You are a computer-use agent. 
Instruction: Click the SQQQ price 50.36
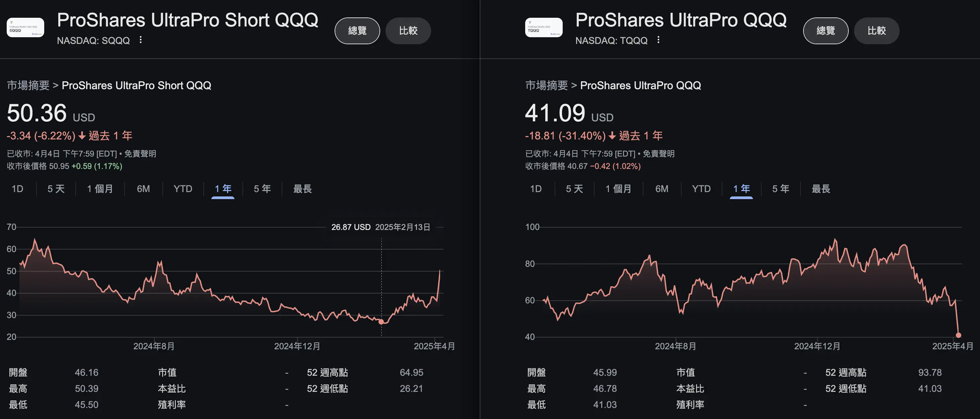[x=37, y=113]
